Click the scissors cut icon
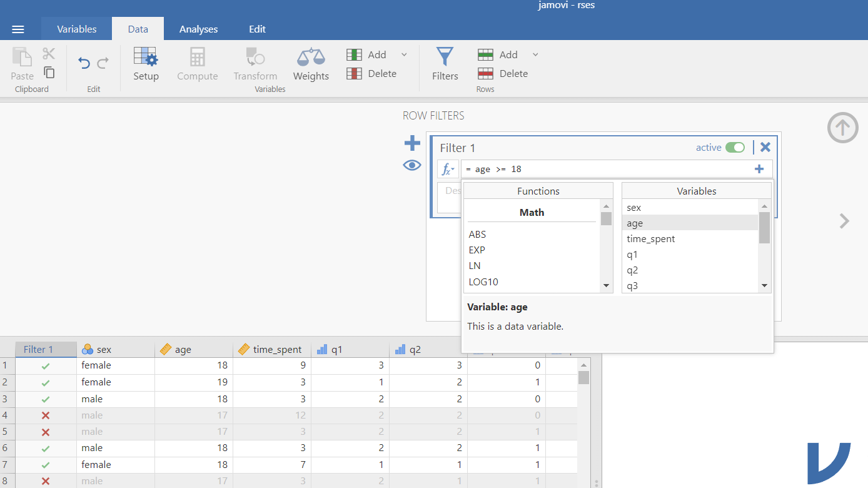Viewport: 868px width, 488px height. 49,54
